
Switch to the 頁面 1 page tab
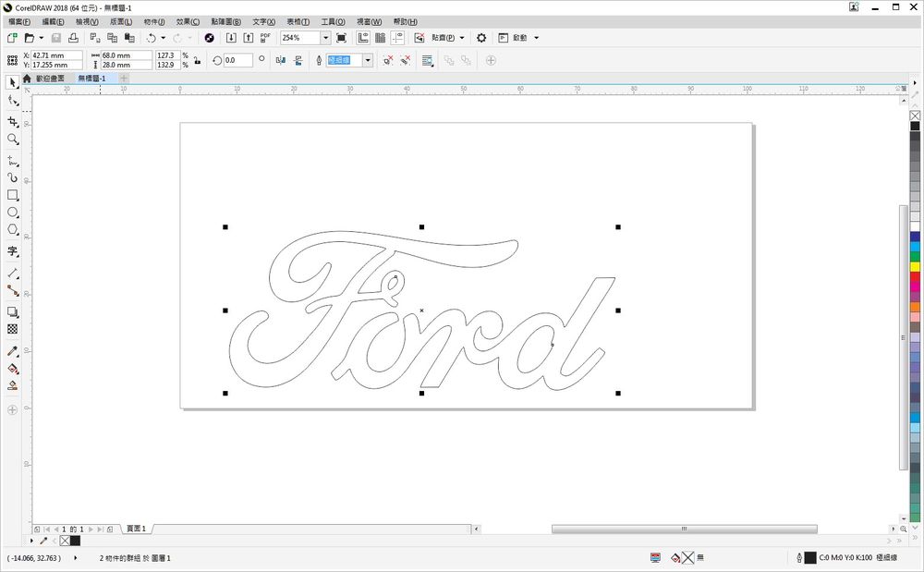[137, 529]
